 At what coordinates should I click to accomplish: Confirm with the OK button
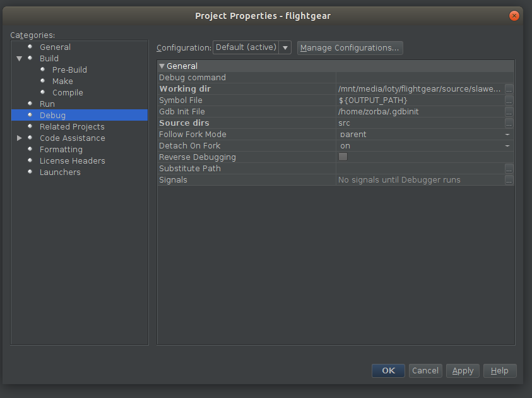pos(388,370)
